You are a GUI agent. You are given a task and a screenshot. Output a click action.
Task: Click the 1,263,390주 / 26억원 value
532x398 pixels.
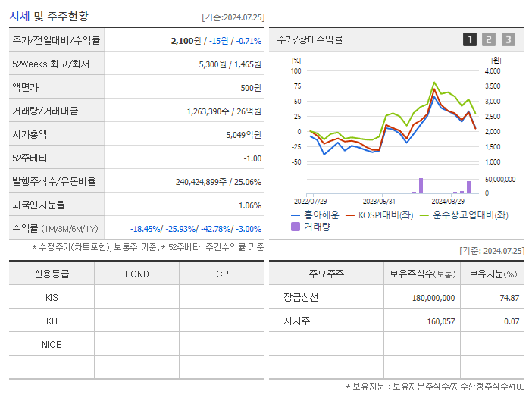pos(224,111)
